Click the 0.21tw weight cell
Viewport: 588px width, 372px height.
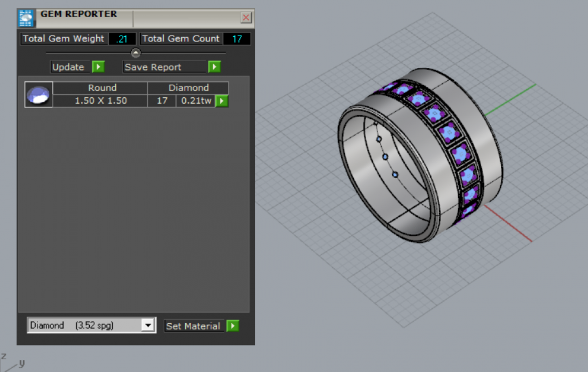click(x=196, y=101)
